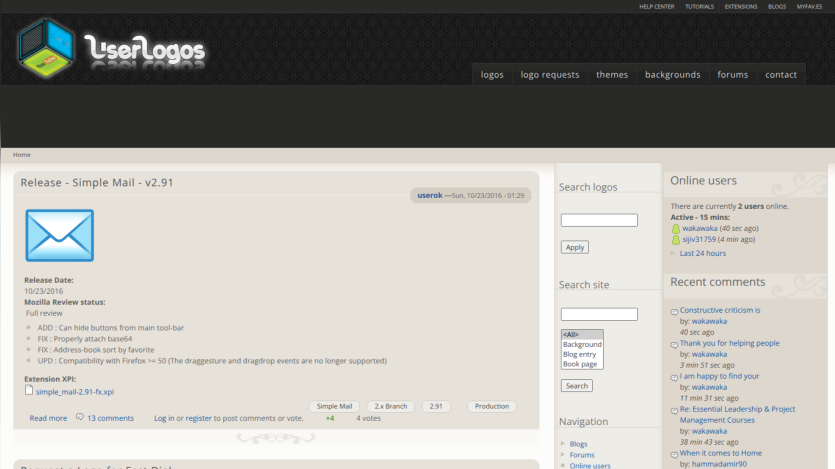Click the +4 vote score

click(330, 418)
